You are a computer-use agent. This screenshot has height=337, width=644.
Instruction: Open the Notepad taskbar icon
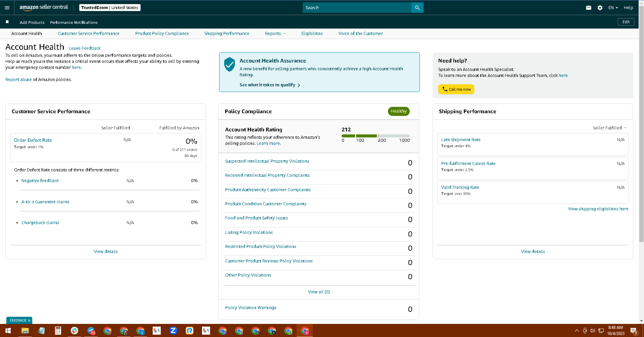click(41, 331)
